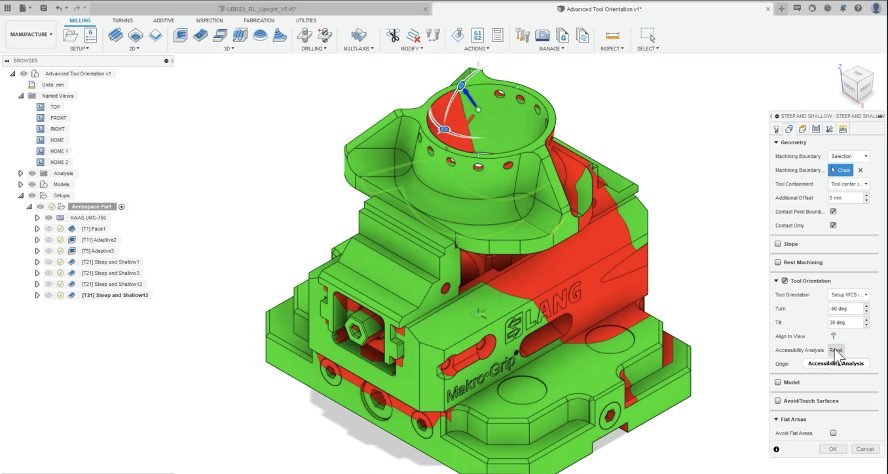Click the Cancel button
Viewport: 888px width, 474px height.
coord(865,449)
